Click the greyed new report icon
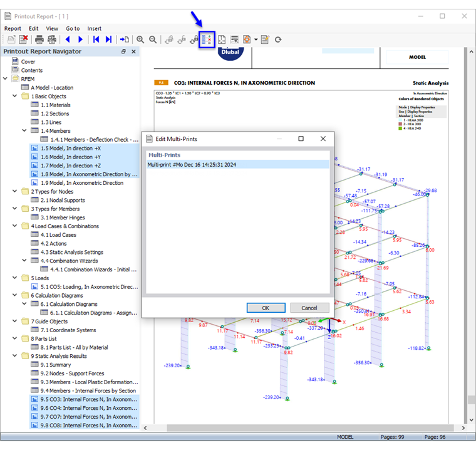 point(11,39)
